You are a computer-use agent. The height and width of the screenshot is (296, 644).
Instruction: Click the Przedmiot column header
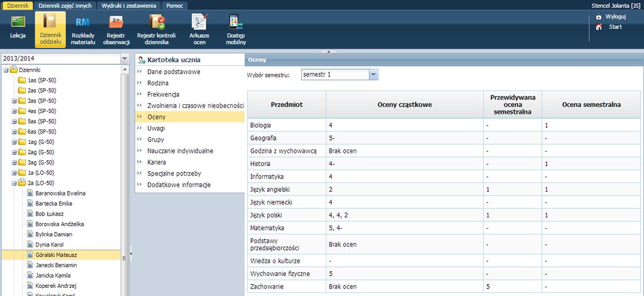coord(287,105)
